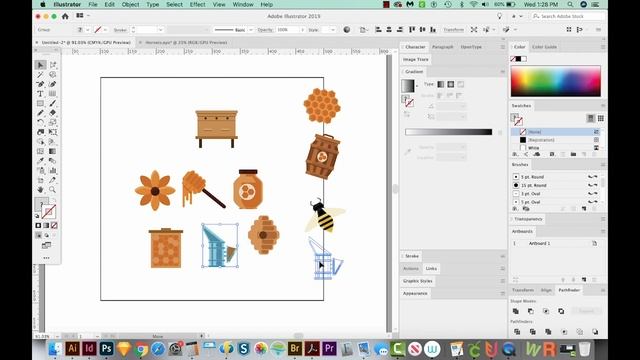Select the Eyedropper tool
640x360 pixels.
pos(40,161)
